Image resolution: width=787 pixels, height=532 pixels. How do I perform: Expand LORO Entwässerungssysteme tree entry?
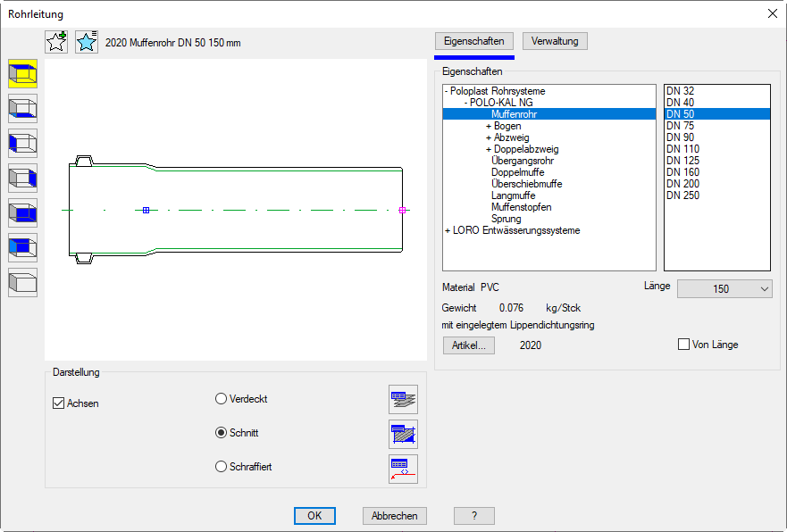[x=447, y=231]
